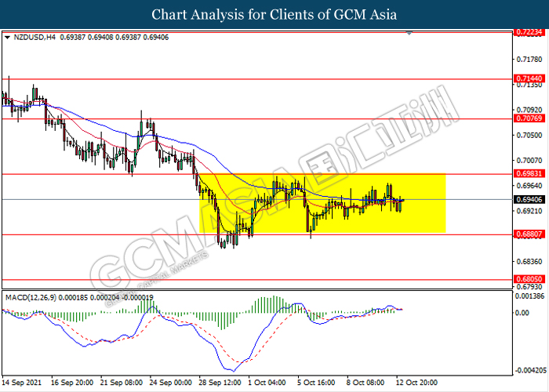Click the 12 Oct 20:00 time label
The height and width of the screenshot is (392, 549).
tap(417, 383)
